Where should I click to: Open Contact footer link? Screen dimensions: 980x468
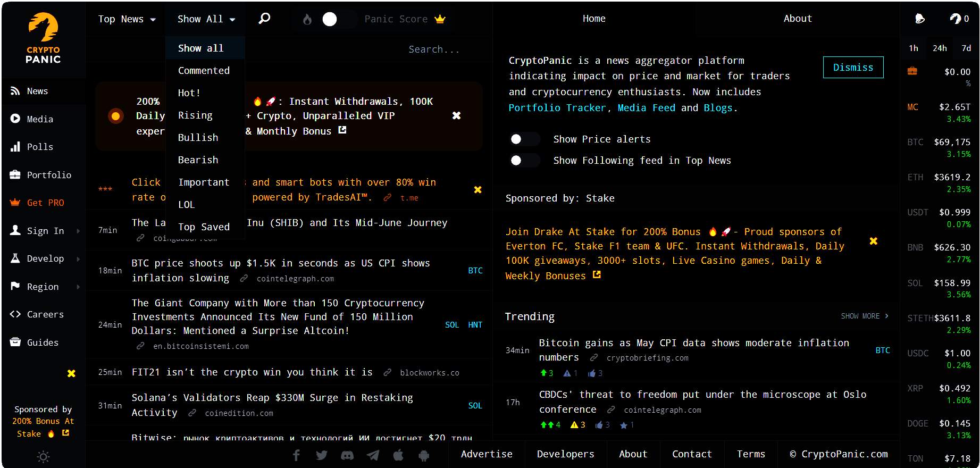tap(691, 454)
